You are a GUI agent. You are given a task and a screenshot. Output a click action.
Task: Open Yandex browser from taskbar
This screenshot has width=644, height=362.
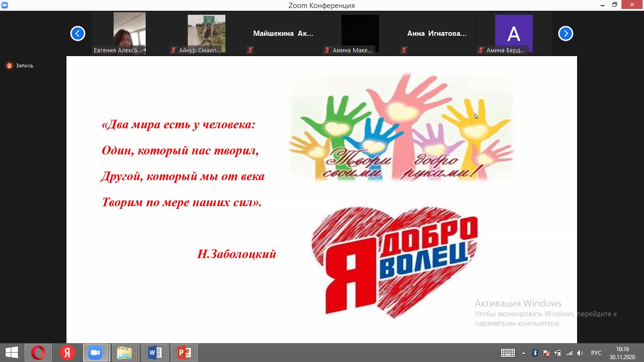(x=67, y=353)
